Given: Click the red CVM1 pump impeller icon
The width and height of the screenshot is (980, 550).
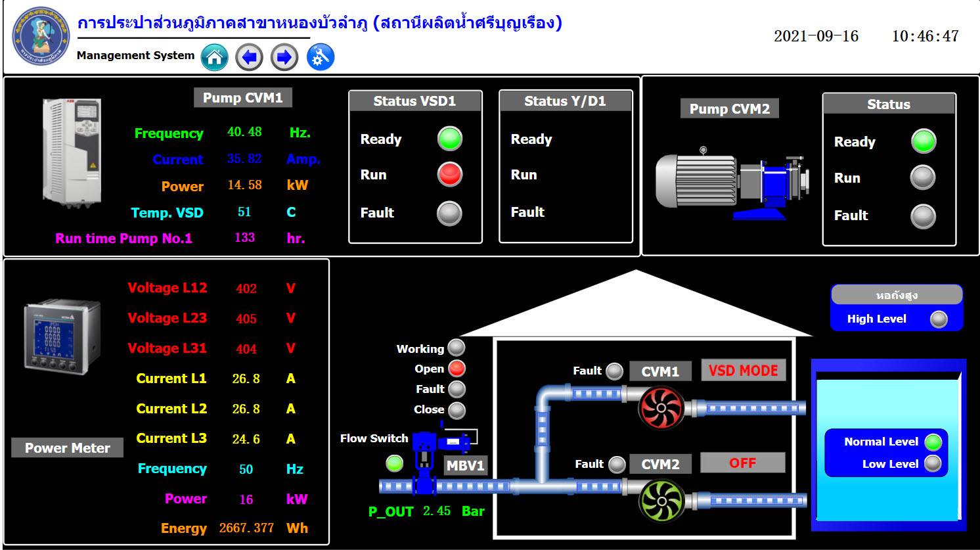Looking at the screenshot, I should point(661,407).
